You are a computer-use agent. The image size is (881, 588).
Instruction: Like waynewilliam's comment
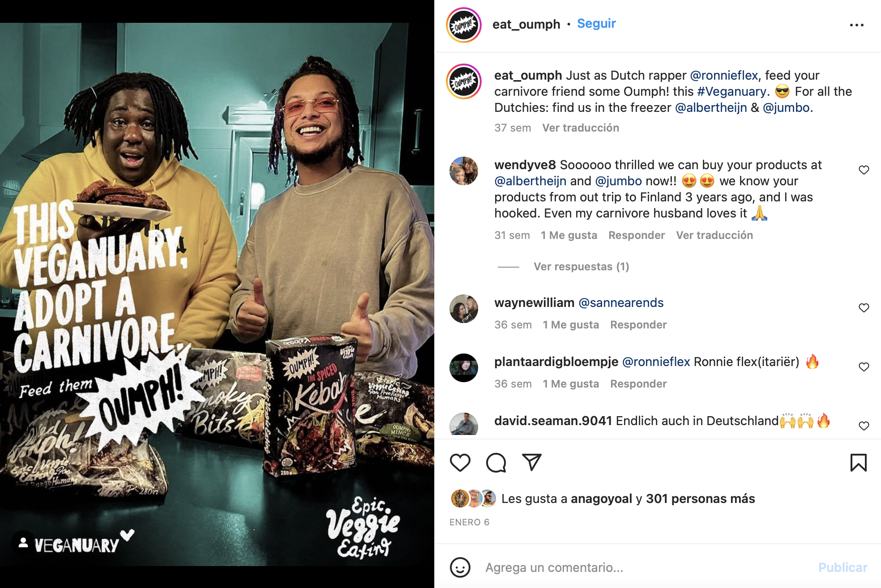(864, 308)
